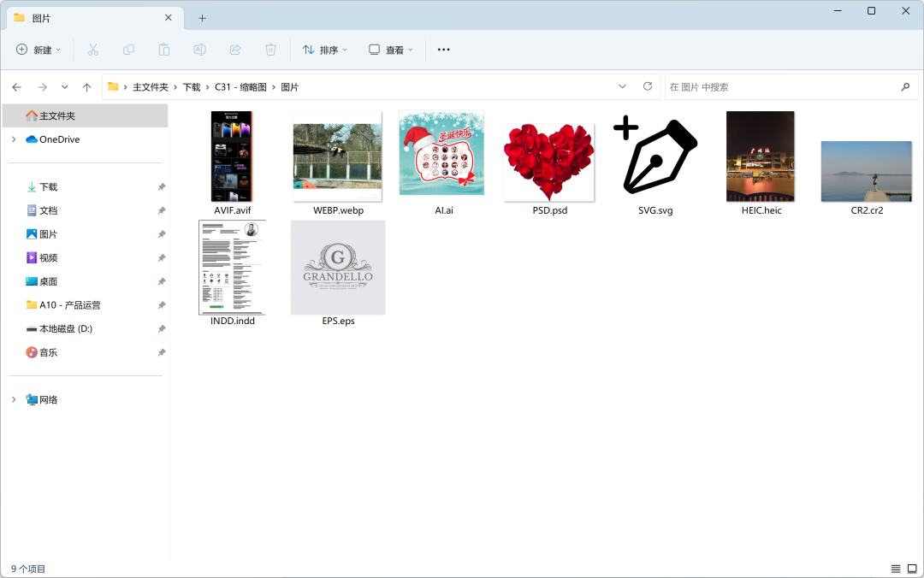
Task: Click the Copy icon on the toolbar
Action: tap(128, 50)
